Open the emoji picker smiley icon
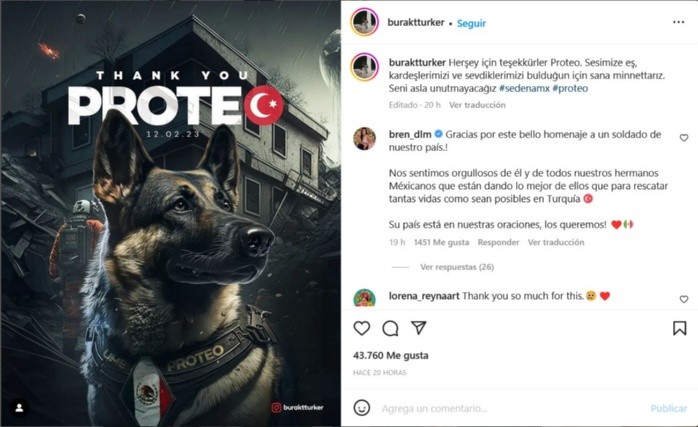 coord(361,408)
